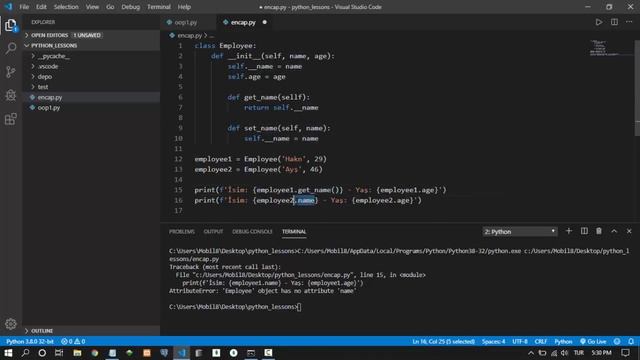Viewport: 640px width, 360px height.
Task: Open editor More Actions ellipsis
Action: [x=629, y=22]
